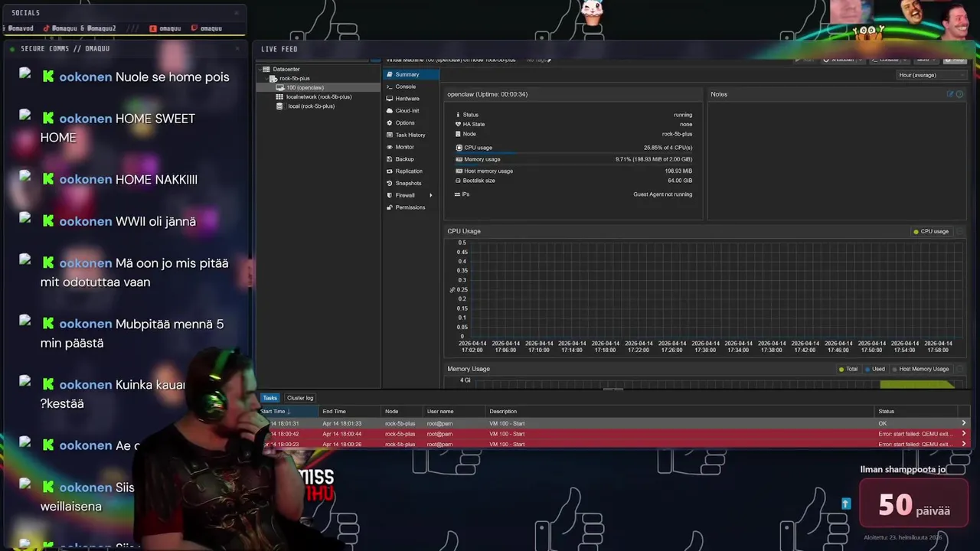Open the Backup menu item
Screen dimensions: 980x551
pos(411,159)
